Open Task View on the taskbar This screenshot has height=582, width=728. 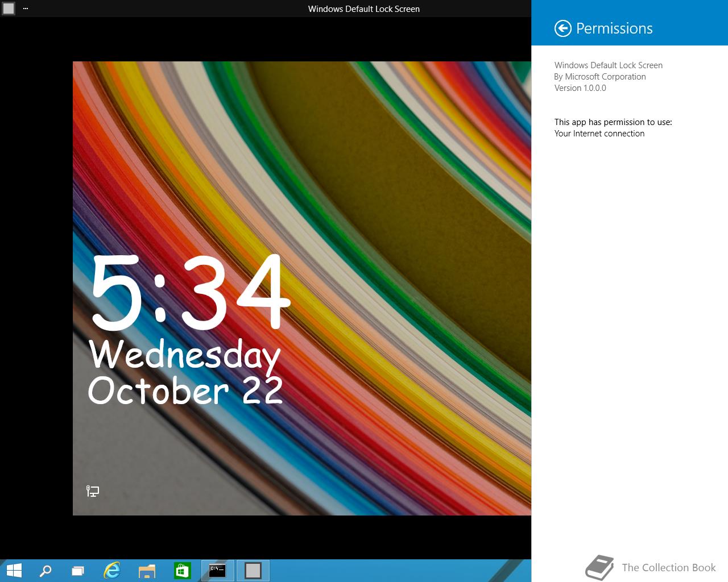click(78, 570)
